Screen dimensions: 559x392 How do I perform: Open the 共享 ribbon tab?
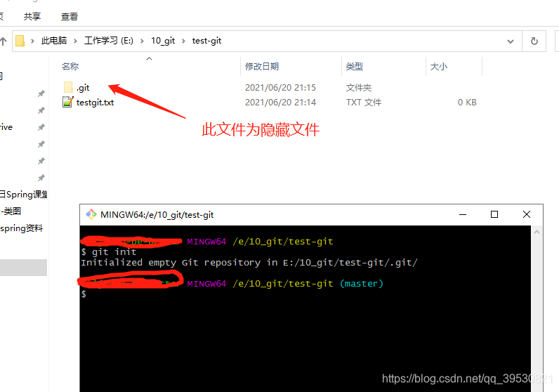pyautogui.click(x=32, y=16)
